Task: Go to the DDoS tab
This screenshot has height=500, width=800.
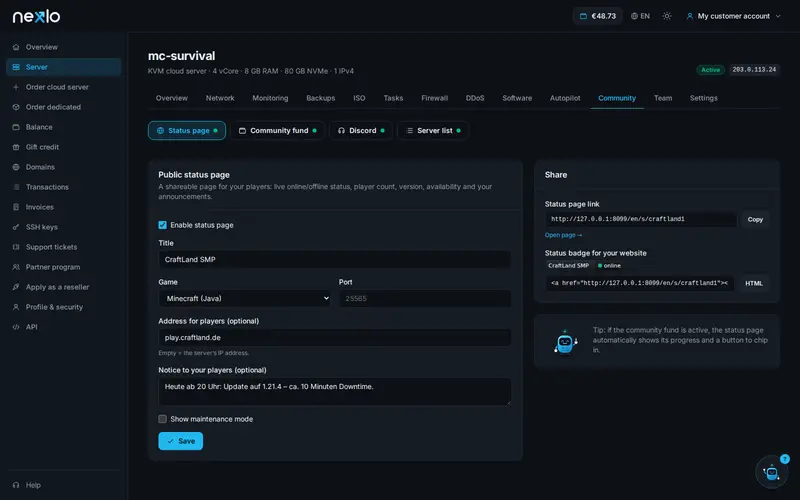Action: [474, 98]
